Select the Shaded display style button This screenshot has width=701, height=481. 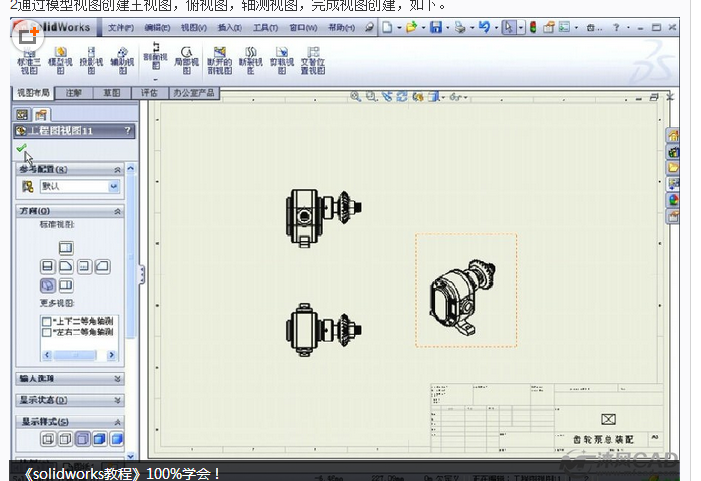point(117,439)
